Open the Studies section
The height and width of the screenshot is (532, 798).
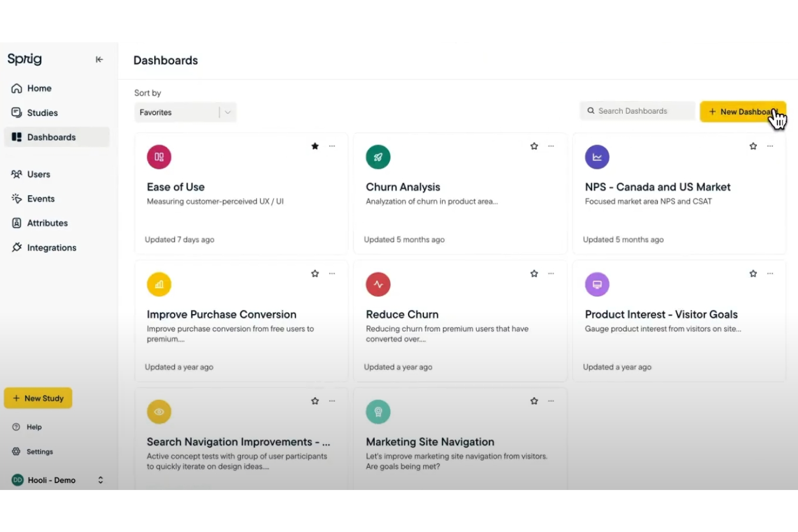click(x=42, y=113)
